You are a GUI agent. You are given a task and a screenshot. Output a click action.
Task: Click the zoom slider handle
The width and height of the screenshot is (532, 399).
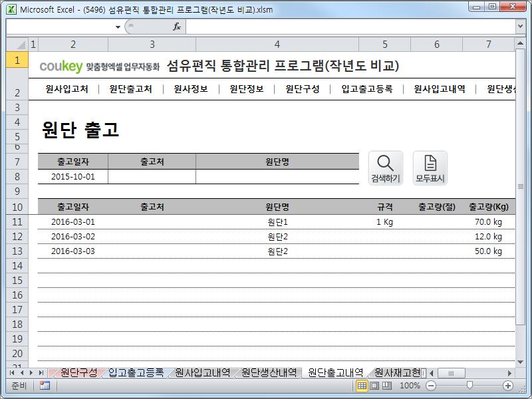tap(469, 386)
